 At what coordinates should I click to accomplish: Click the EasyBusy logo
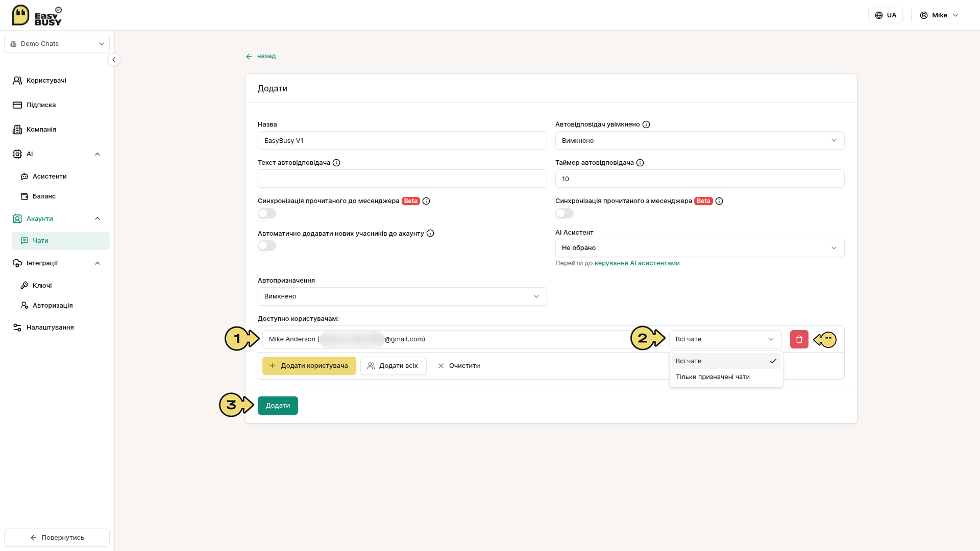37,15
